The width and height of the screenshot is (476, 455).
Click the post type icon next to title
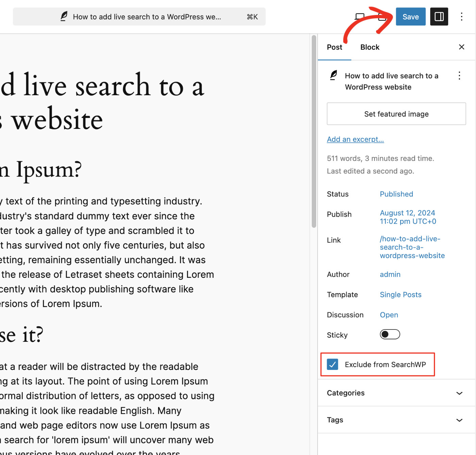(x=334, y=75)
